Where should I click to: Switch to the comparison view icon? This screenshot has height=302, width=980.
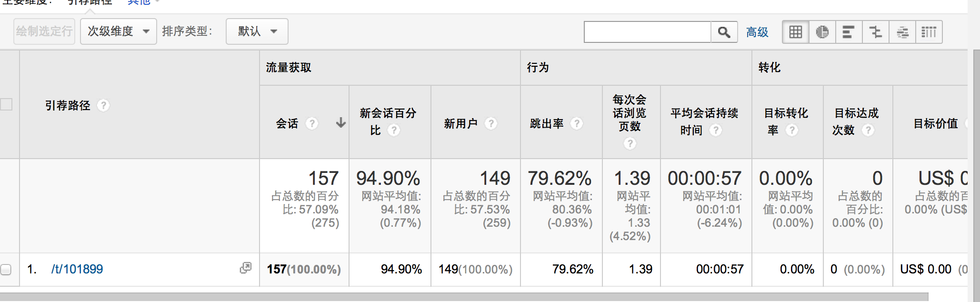(875, 32)
